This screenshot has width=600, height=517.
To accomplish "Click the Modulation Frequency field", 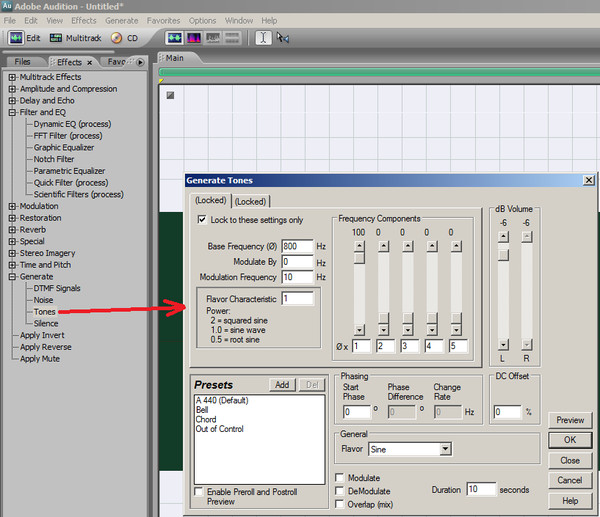I will (297, 277).
